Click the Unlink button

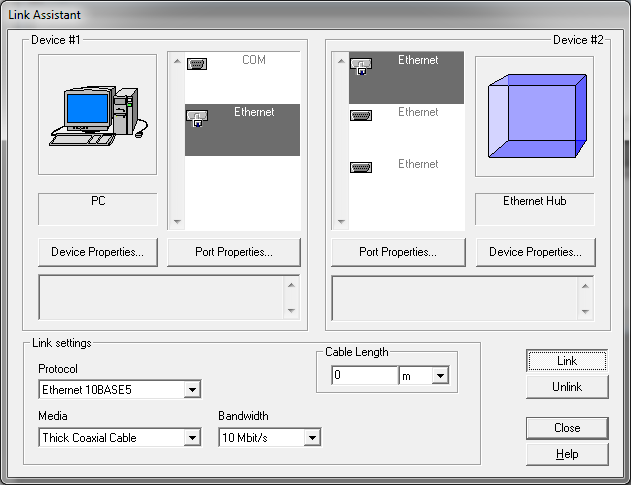(x=567, y=387)
